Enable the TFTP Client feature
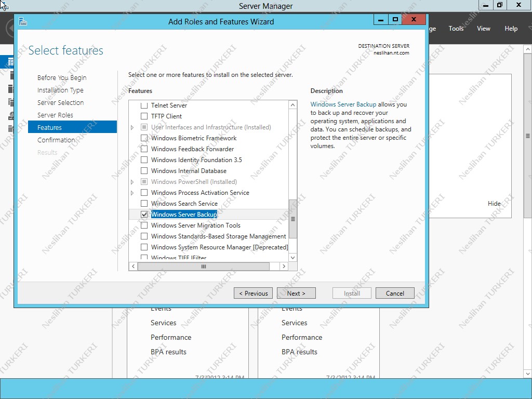This screenshot has height=399, width=532. tap(144, 116)
